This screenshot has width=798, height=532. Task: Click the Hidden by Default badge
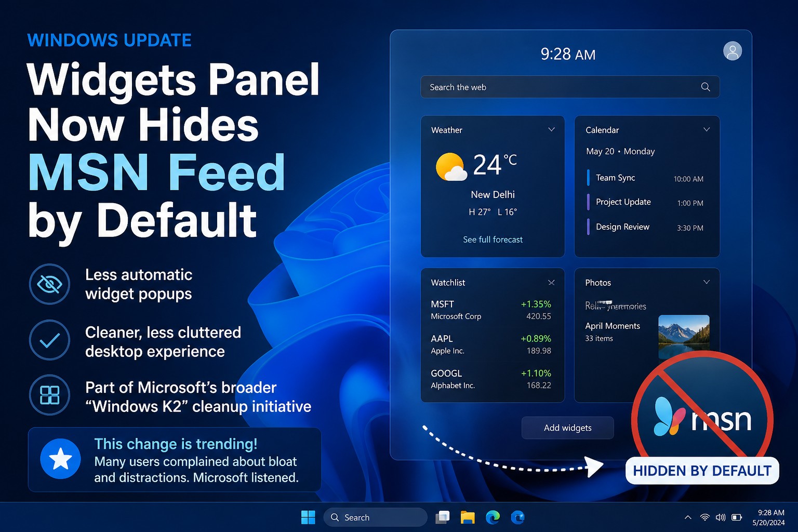[702, 471]
